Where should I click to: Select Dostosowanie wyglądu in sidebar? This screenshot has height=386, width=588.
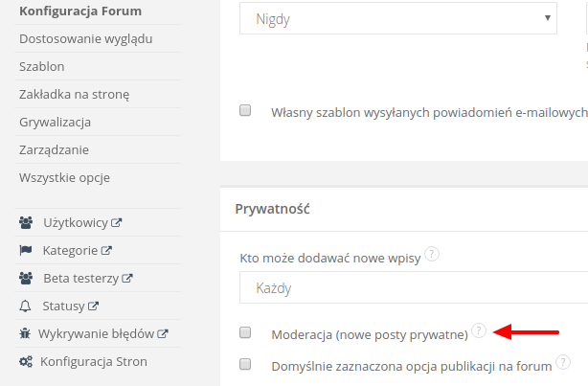pos(86,39)
